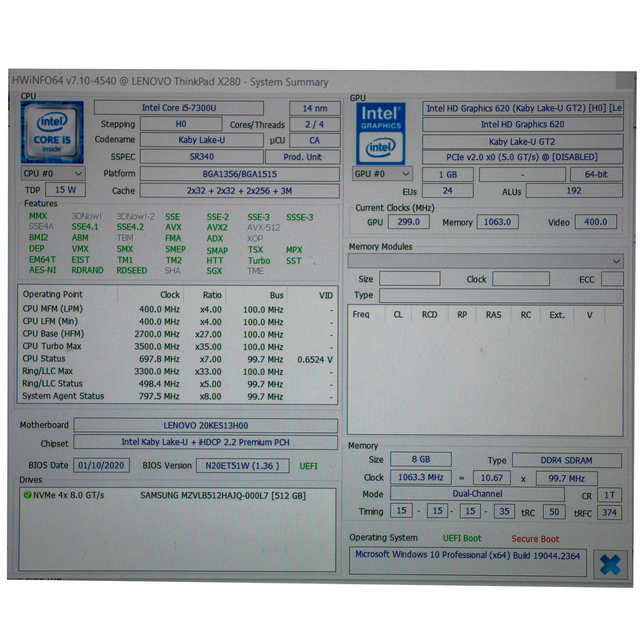Click the GPU memory size 1 GB
The width and height of the screenshot is (644, 644).
(x=448, y=174)
